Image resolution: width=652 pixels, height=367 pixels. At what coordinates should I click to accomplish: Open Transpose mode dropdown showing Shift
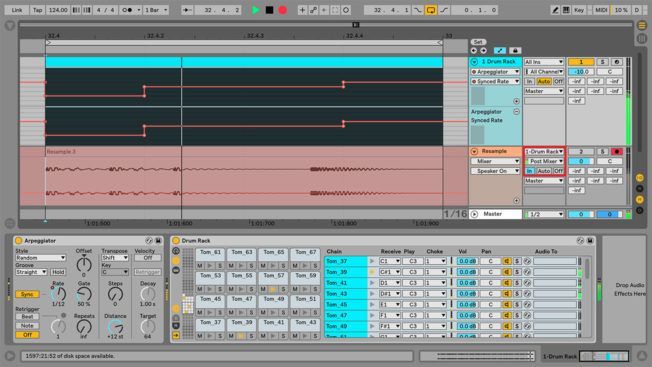[x=115, y=258]
